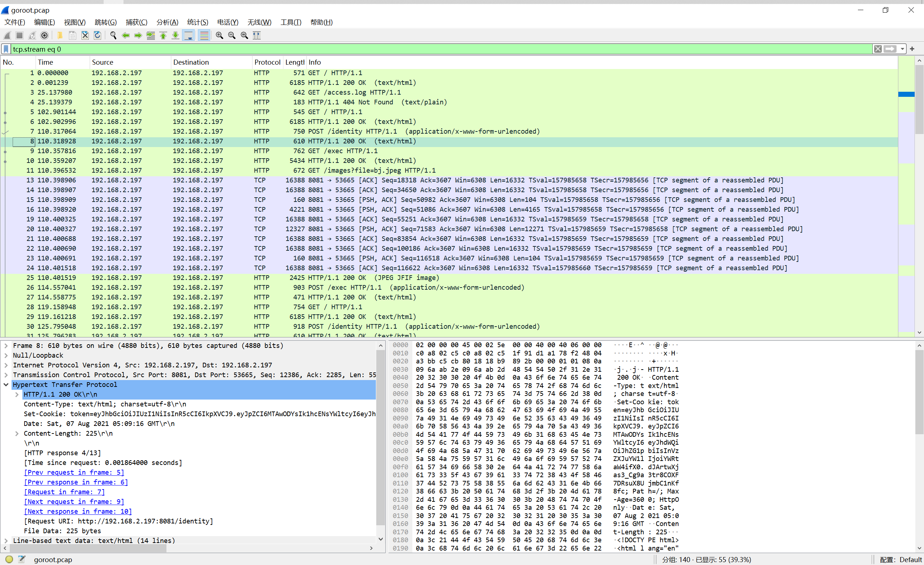The image size is (924, 565).
Task: Click the find packet magnifier icon
Action: tap(113, 35)
